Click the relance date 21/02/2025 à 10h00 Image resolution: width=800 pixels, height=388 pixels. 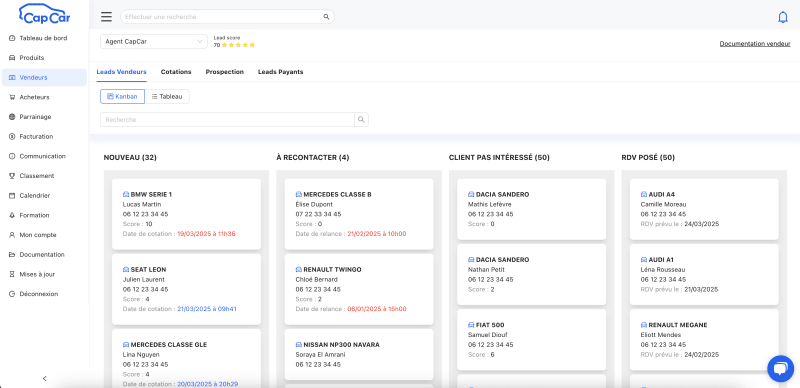(377, 234)
